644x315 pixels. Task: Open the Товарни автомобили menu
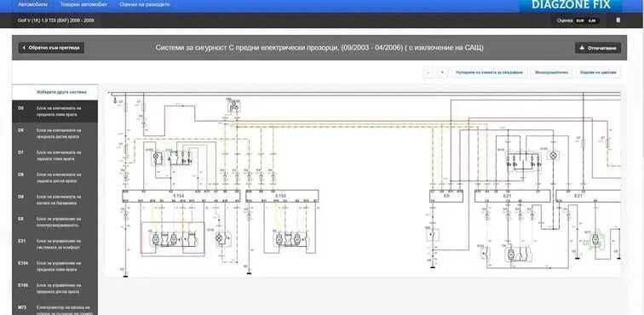[83, 5]
